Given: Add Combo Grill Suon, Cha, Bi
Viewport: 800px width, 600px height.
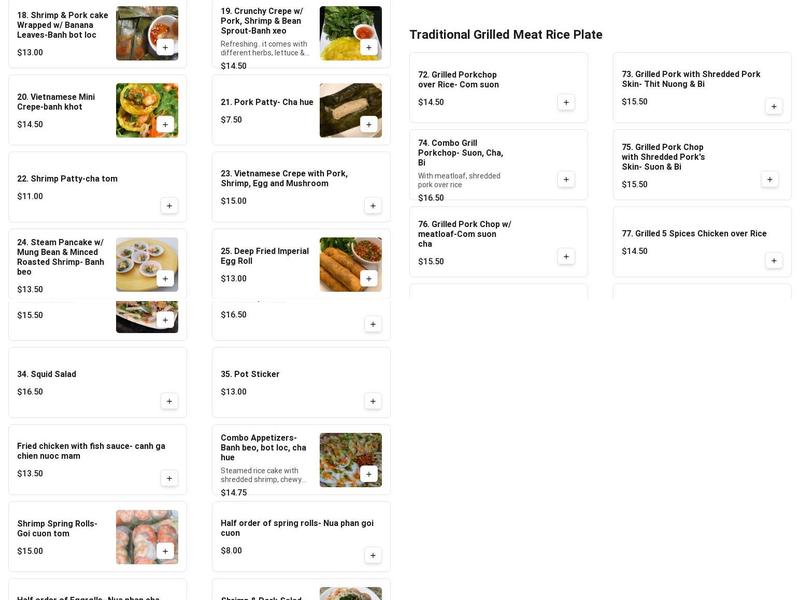Looking at the screenshot, I should [567, 180].
